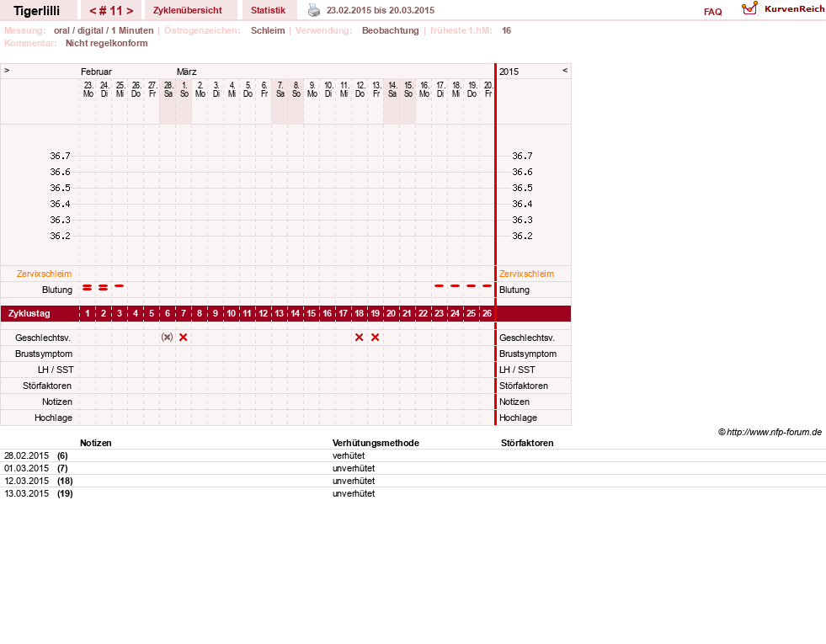Viewport: 826px width, 644px height.
Task: Select cycle day 16 in the Zyklustag row
Action: tap(328, 313)
